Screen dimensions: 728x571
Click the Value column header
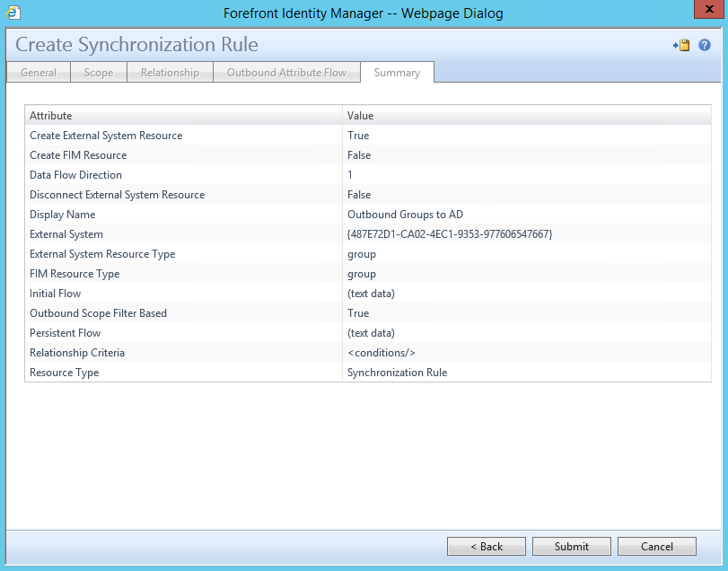coord(527,116)
